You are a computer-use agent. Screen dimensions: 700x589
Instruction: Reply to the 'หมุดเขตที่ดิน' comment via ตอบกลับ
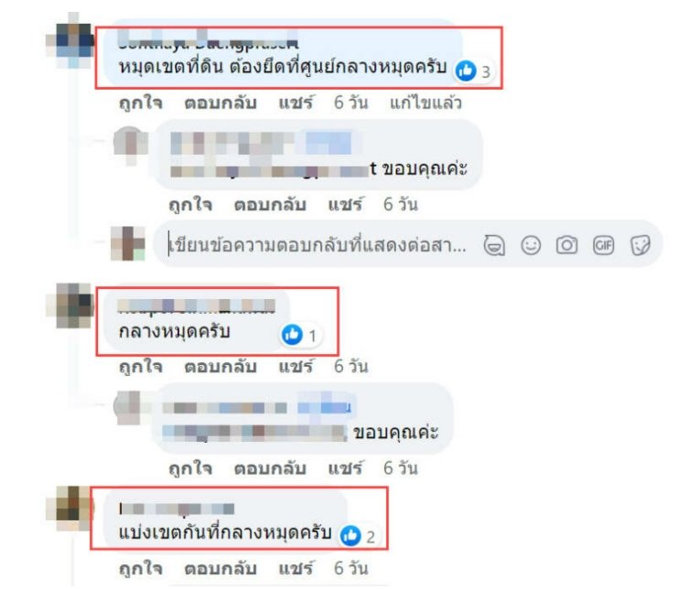click(x=221, y=103)
